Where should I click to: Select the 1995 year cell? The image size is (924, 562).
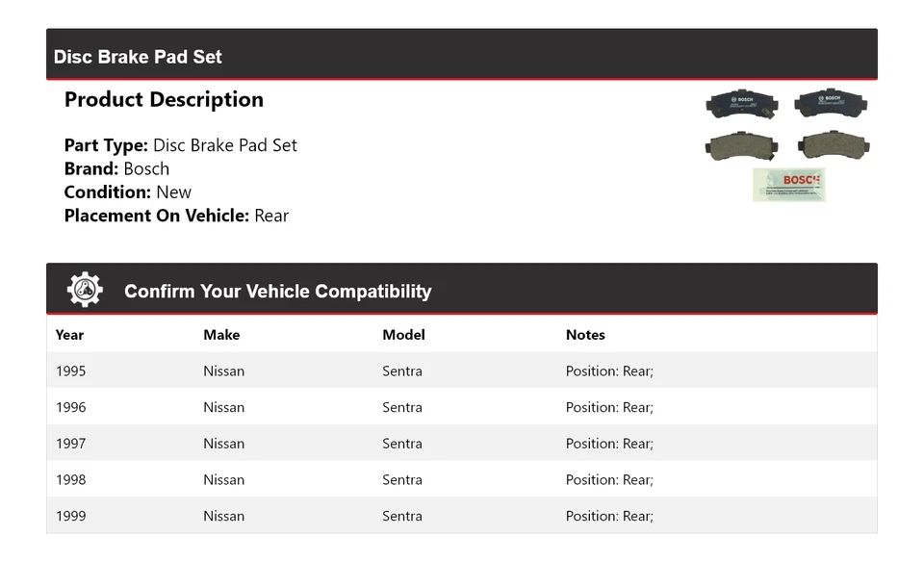pos(70,370)
